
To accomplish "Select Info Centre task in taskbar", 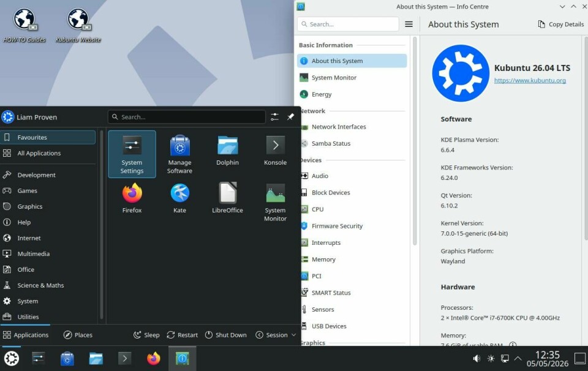I will coord(183,359).
